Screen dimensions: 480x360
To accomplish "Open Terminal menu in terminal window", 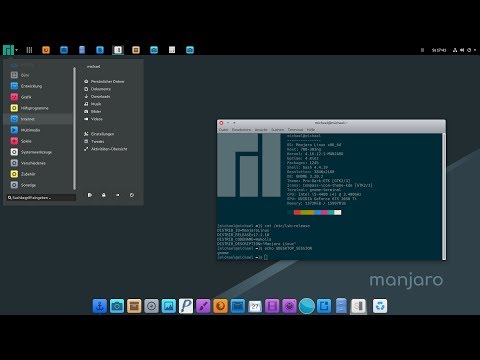I will pos(295,130).
